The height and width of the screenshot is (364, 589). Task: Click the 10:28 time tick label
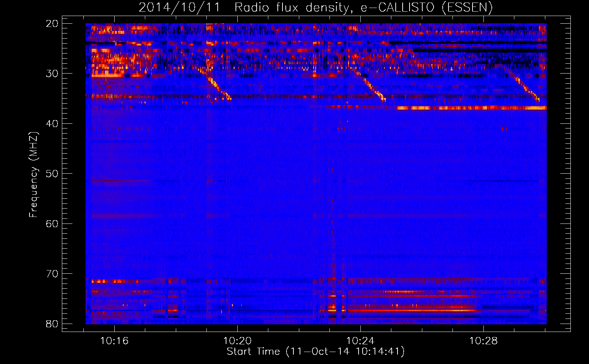(483, 341)
